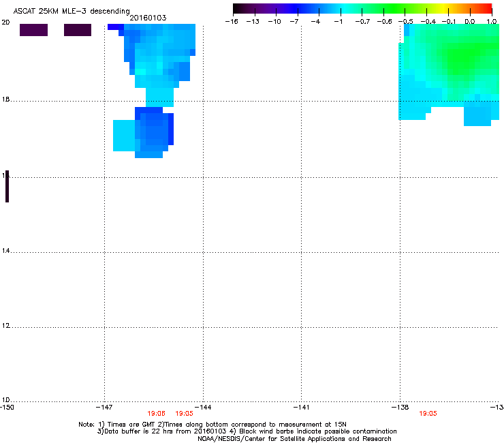Click the colorbar label -10
The height and width of the screenshot is (443, 504).
(274, 22)
